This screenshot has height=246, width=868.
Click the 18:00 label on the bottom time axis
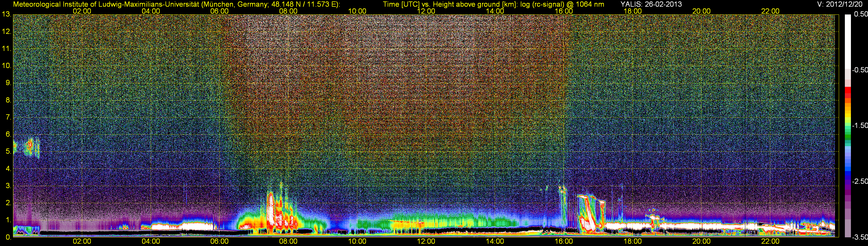coord(632,241)
